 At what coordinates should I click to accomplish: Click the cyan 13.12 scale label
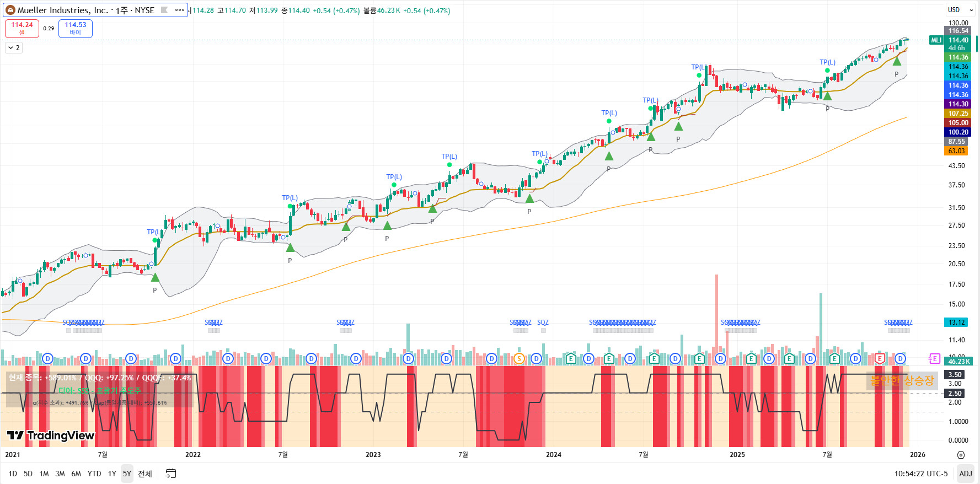pos(956,322)
